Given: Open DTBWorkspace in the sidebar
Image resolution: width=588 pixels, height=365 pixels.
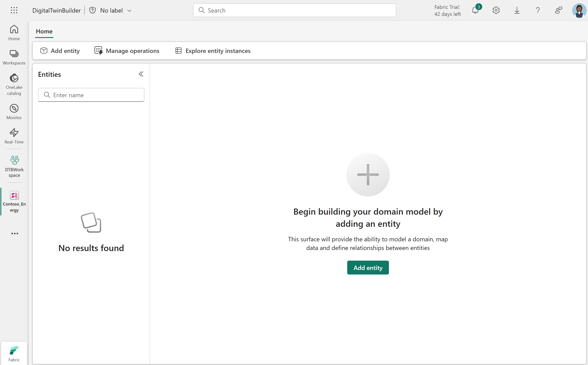Looking at the screenshot, I should (14, 166).
